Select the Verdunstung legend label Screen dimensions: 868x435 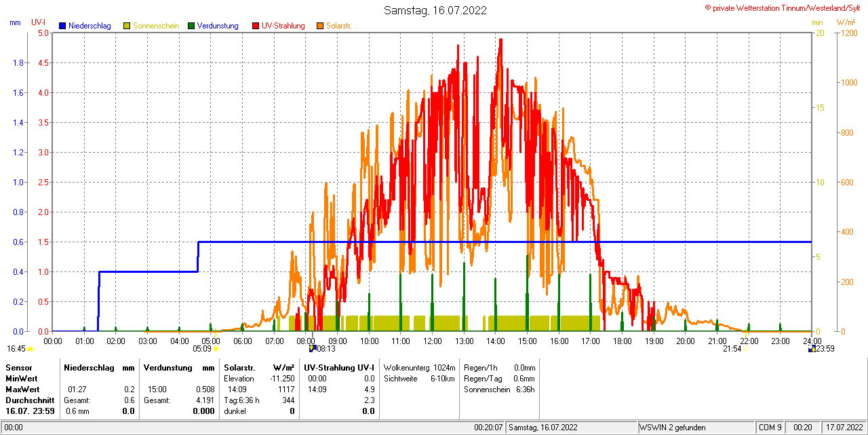(218, 26)
